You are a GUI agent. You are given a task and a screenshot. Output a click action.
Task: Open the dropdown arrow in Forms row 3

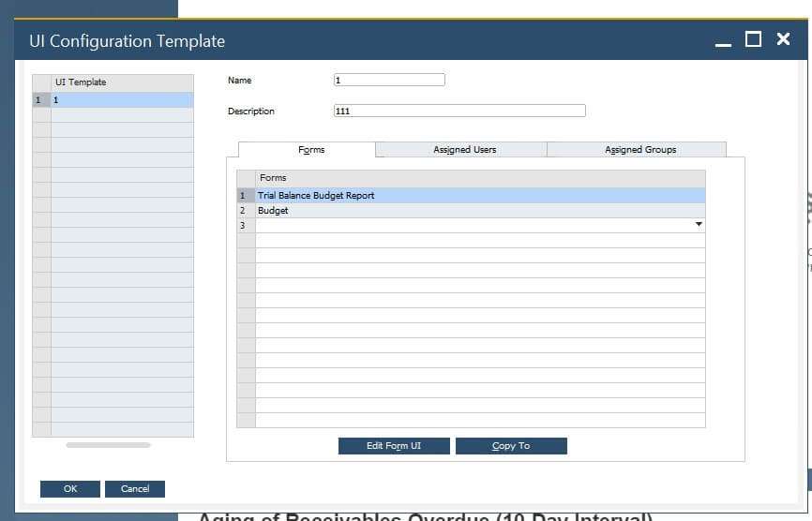point(699,225)
